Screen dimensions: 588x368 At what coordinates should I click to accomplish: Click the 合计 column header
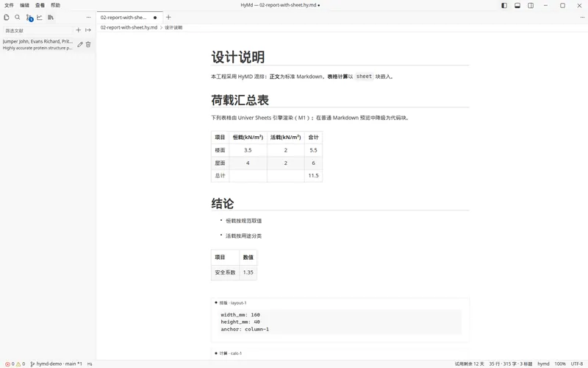pyautogui.click(x=314, y=137)
